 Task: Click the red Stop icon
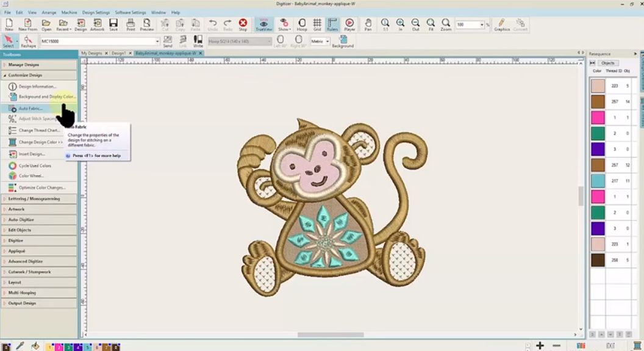pos(243,24)
